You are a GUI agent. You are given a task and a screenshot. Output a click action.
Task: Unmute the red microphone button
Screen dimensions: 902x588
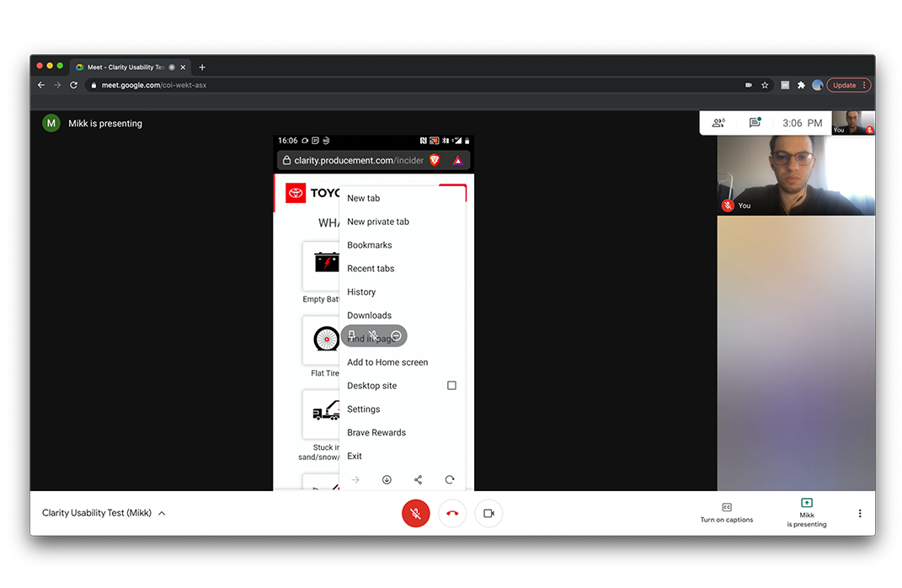[415, 513]
